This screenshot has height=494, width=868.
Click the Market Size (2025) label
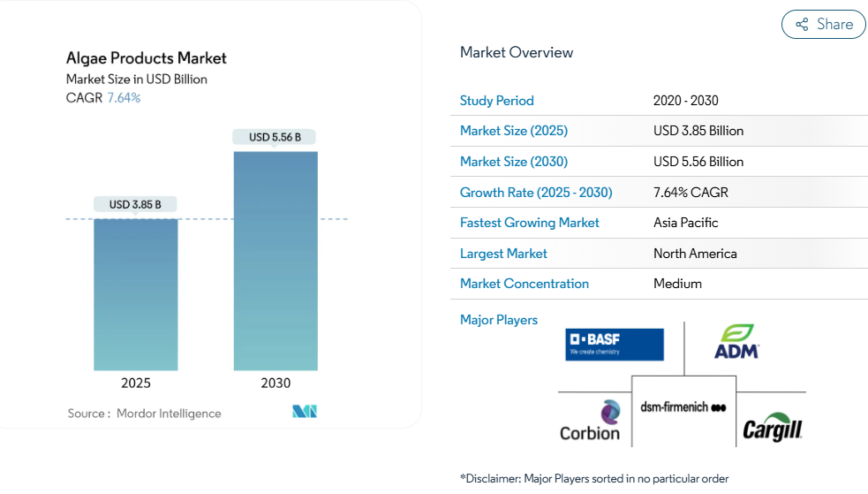point(513,131)
